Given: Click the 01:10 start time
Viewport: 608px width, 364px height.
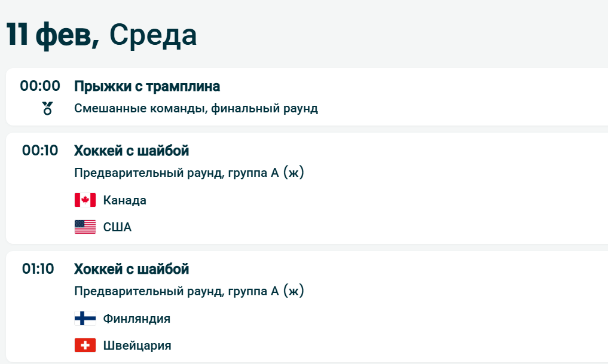Looking at the screenshot, I should (38, 269).
